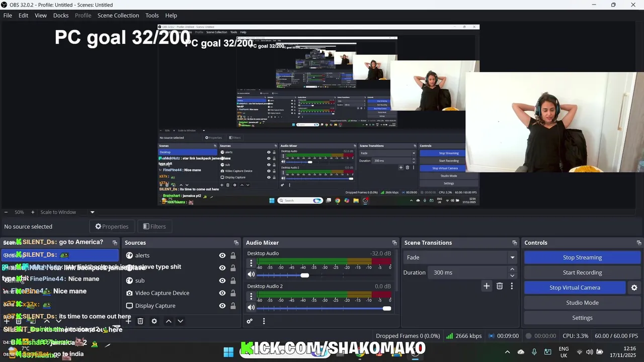Open the Windows Start button
Image resolution: width=644 pixels, height=362 pixels.
pos(228,352)
